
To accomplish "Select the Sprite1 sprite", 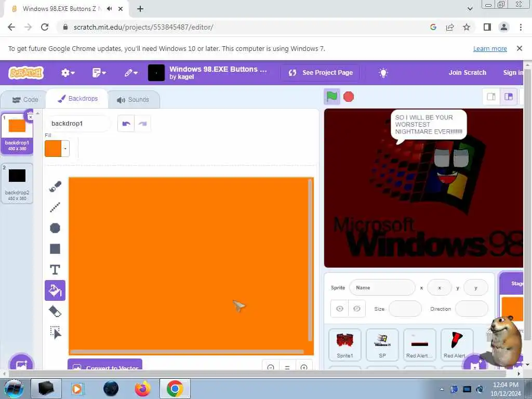I will (345, 345).
